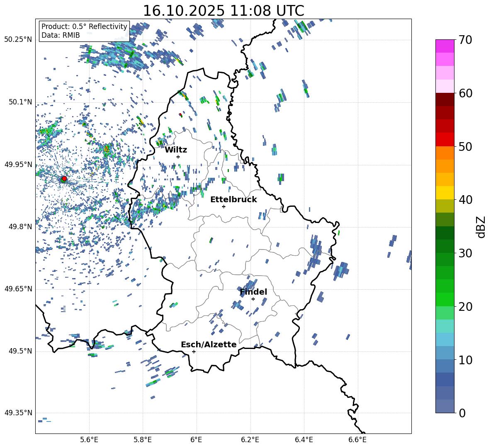Viewport: 491px width, 448px height.
Task: Choose the orange colorbar band just below 50
Action: pyautogui.click(x=445, y=153)
